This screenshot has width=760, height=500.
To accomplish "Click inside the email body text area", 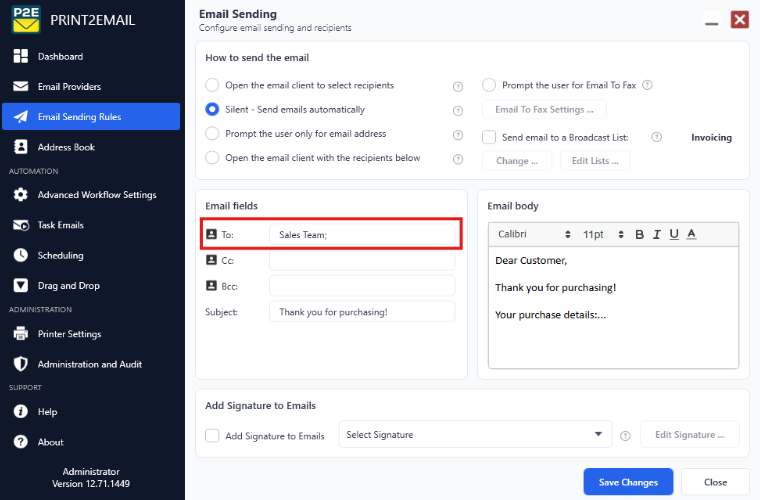I will coord(613,307).
